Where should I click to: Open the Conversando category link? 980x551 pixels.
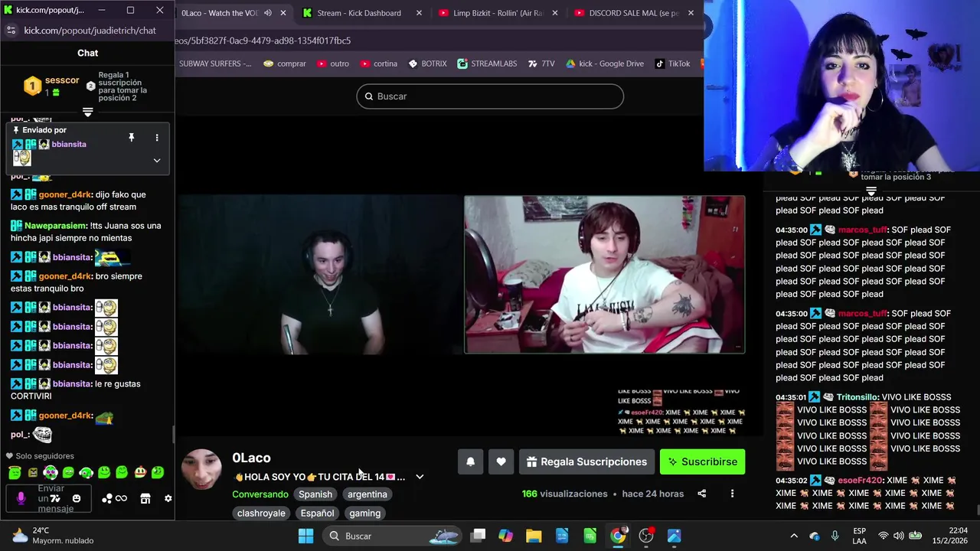pyautogui.click(x=260, y=494)
